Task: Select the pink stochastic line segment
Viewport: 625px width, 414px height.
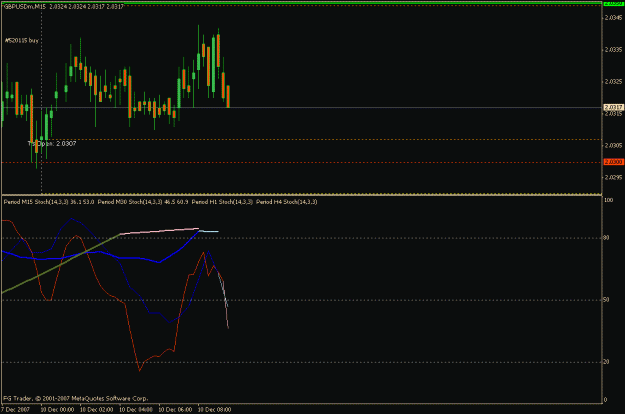Action: (x=159, y=231)
